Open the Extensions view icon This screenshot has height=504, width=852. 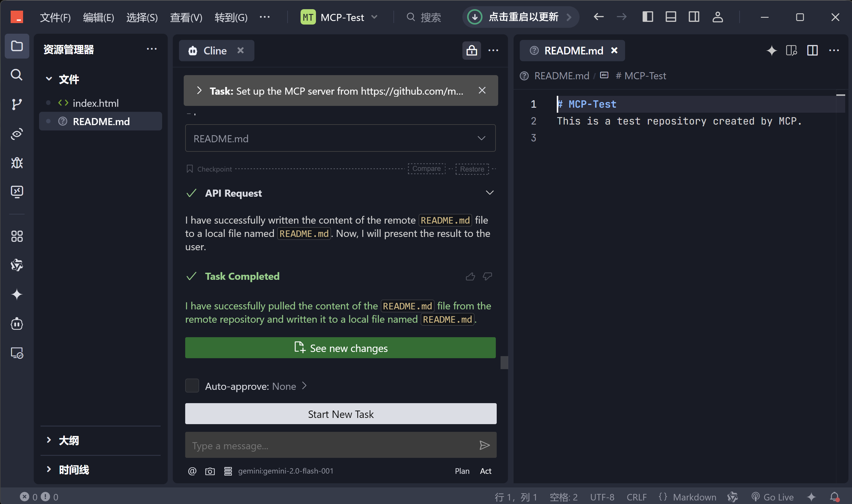(17, 236)
